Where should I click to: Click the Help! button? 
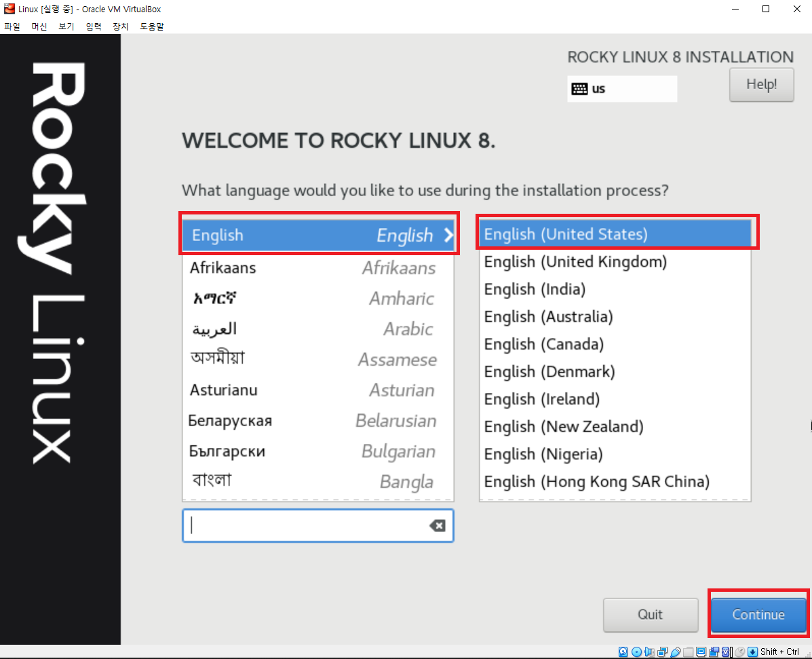(x=761, y=85)
